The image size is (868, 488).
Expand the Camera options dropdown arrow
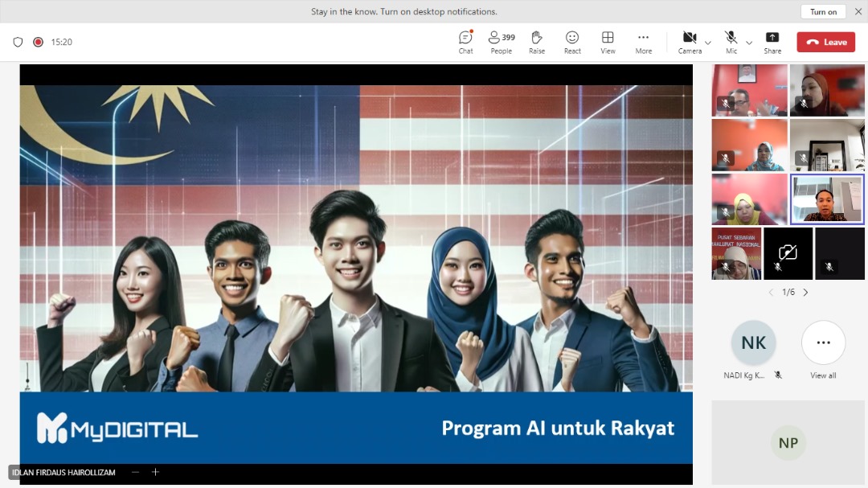[708, 43]
